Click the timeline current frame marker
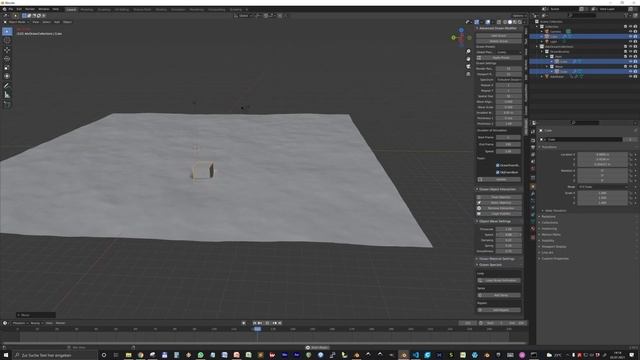This screenshot has width=640, height=360. [257, 329]
